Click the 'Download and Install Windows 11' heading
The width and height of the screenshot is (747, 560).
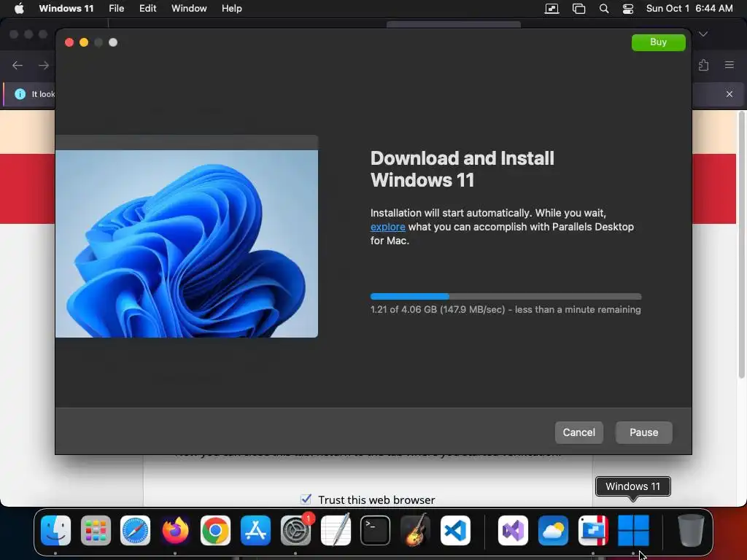(x=462, y=169)
